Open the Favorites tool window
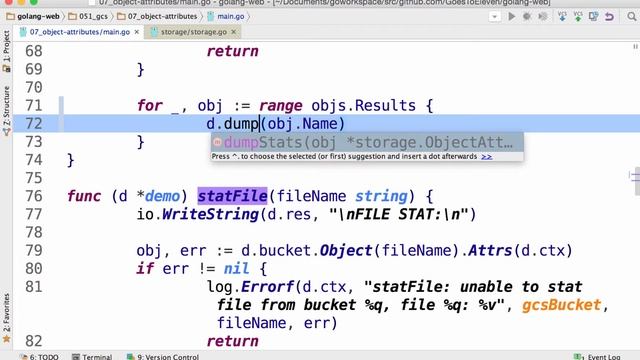The height and width of the screenshot is (360, 640). point(6,318)
